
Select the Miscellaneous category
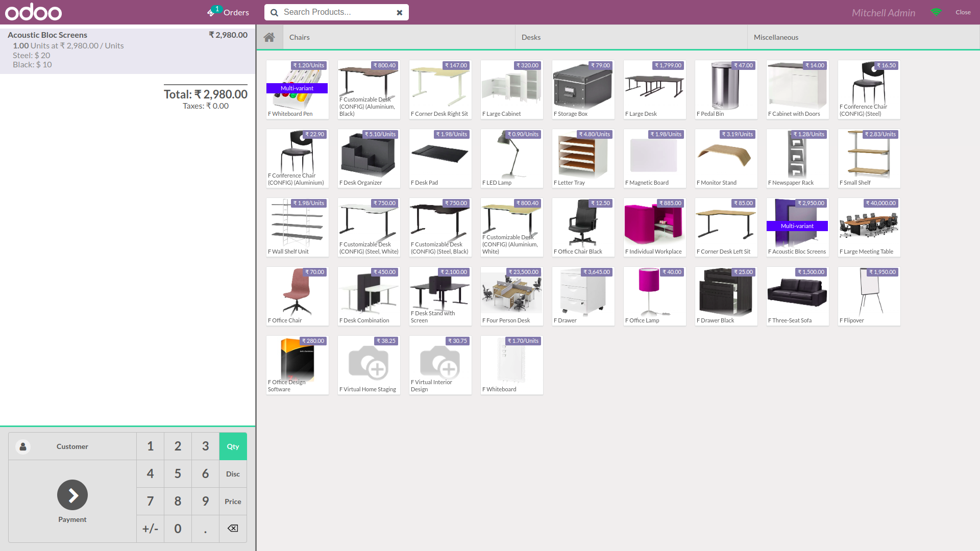point(776,37)
